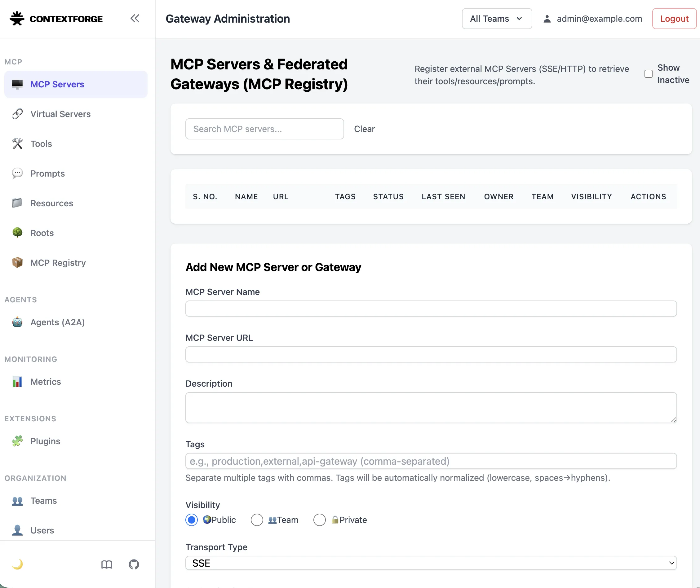Toggle dark mode moon icon
Image resolution: width=700 pixels, height=588 pixels.
click(17, 564)
